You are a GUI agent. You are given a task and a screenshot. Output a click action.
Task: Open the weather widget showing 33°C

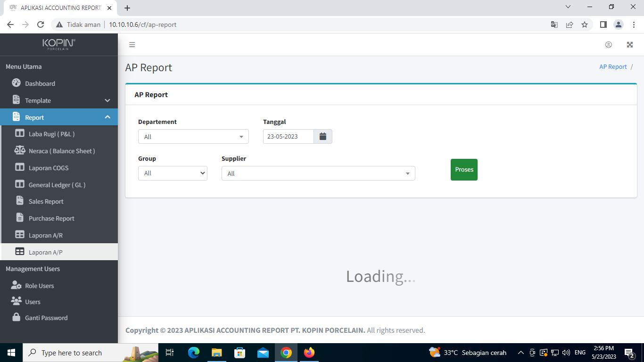pyautogui.click(x=468, y=353)
